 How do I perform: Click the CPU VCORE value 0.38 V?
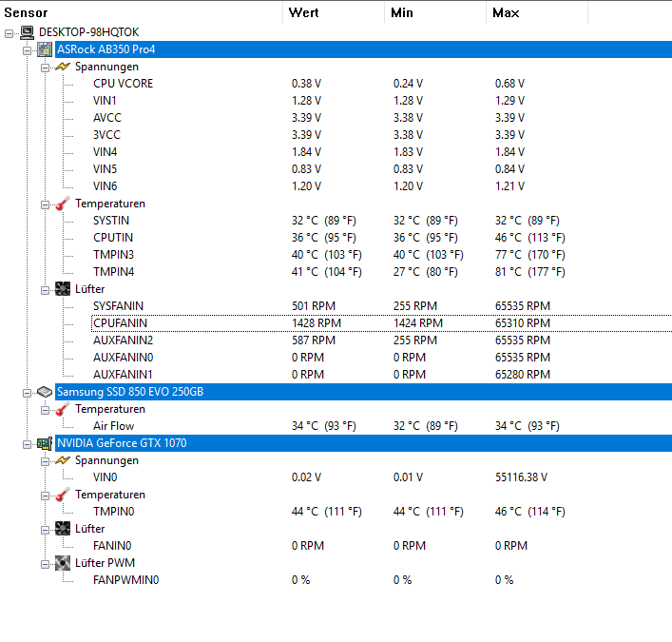pos(306,83)
